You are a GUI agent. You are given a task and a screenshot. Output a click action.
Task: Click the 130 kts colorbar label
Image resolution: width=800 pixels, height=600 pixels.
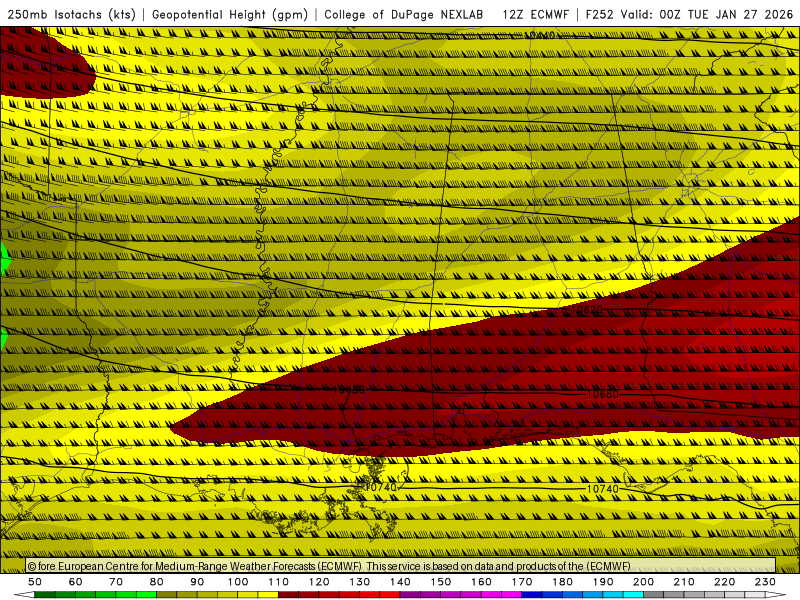pyautogui.click(x=360, y=582)
